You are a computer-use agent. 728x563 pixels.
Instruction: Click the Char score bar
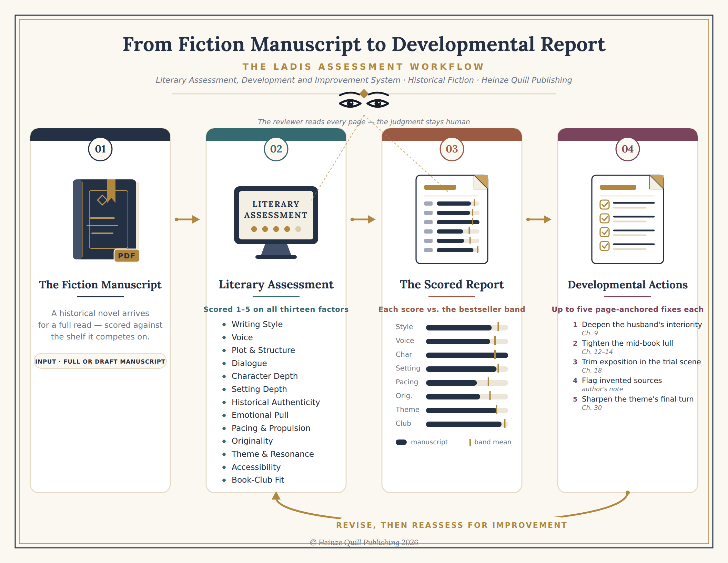tap(467, 355)
